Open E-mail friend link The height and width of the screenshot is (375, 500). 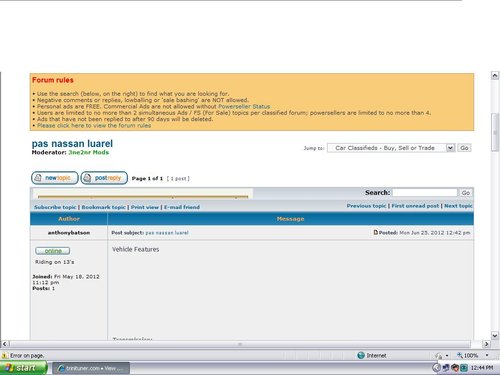182,207
